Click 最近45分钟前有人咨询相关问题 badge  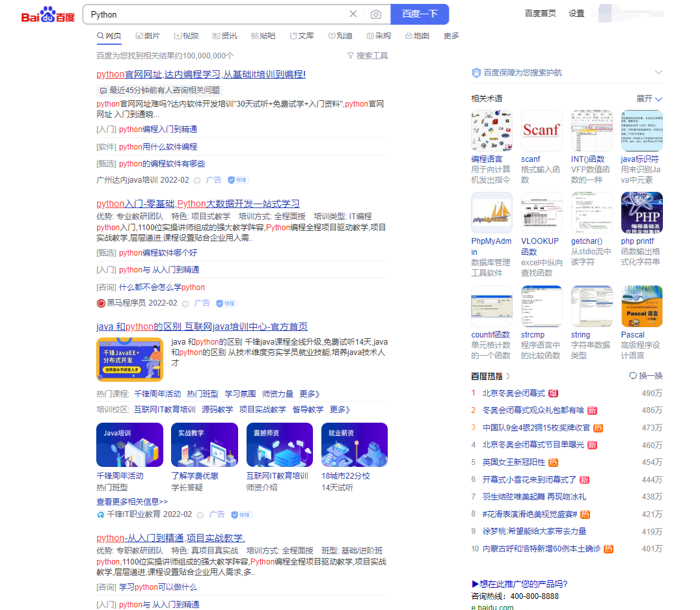click(x=160, y=90)
